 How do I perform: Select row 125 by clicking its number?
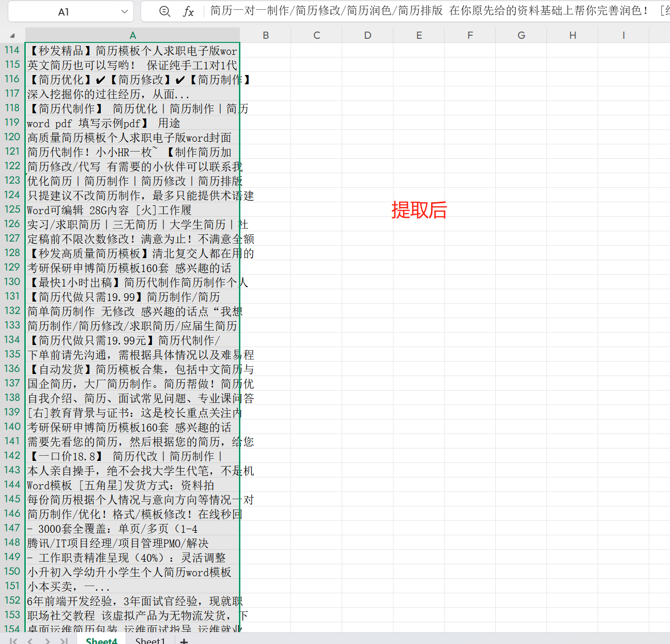coord(12,209)
